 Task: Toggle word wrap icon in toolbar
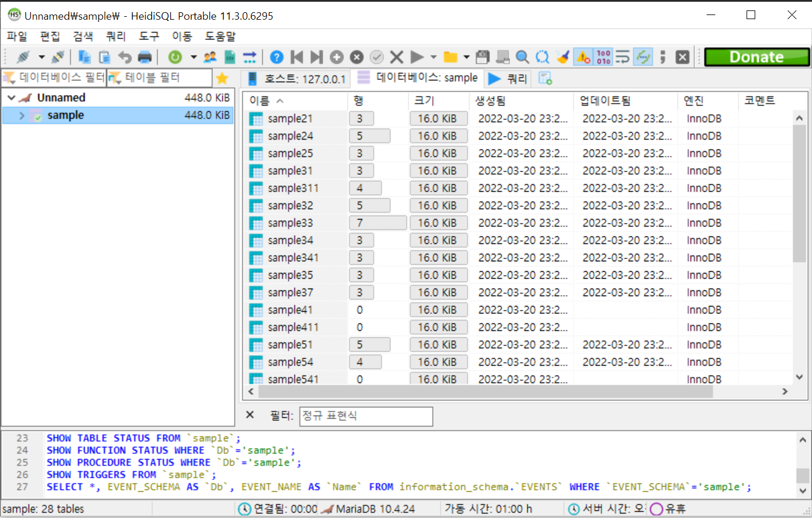pyautogui.click(x=623, y=57)
